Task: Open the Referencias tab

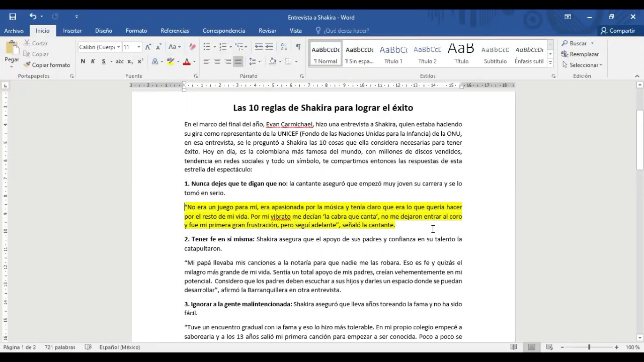Action: [175, 31]
